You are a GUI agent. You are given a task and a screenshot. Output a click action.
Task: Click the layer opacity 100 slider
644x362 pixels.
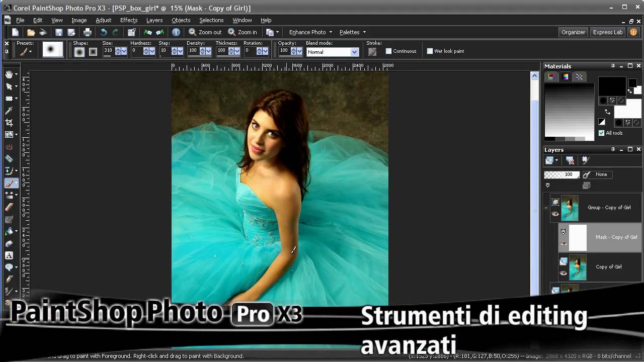[x=562, y=174]
